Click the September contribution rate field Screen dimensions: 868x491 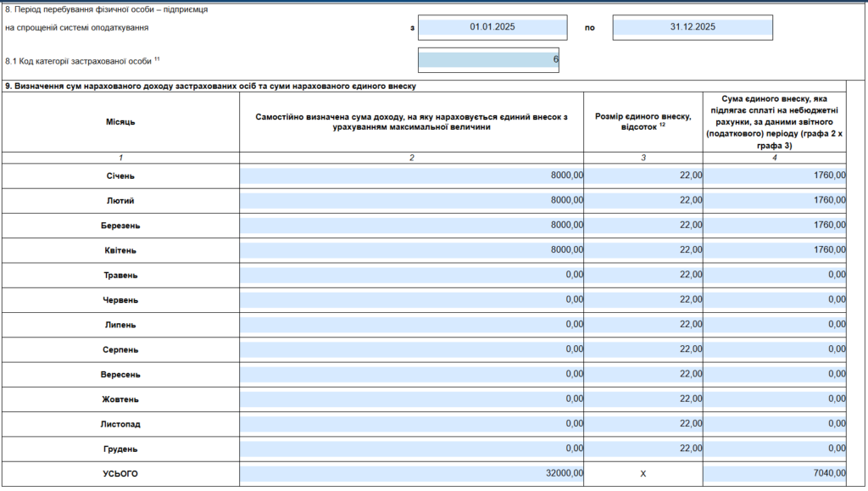click(x=643, y=374)
